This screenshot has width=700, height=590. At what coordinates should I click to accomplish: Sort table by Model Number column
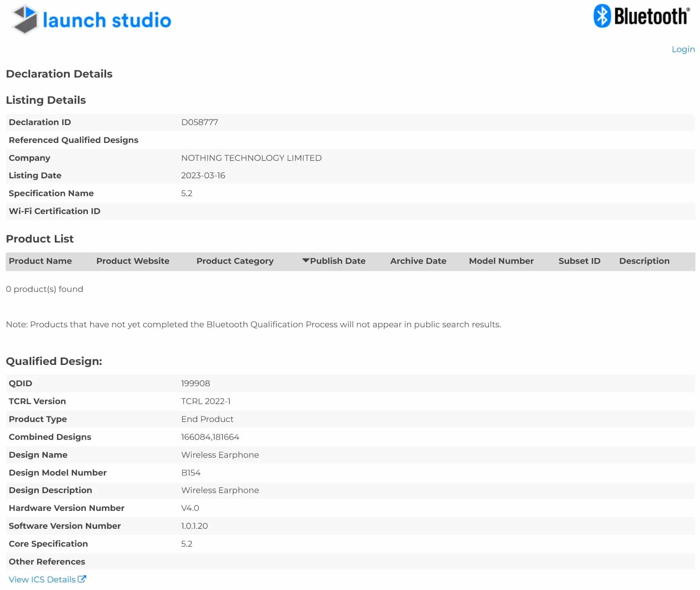[x=501, y=261]
